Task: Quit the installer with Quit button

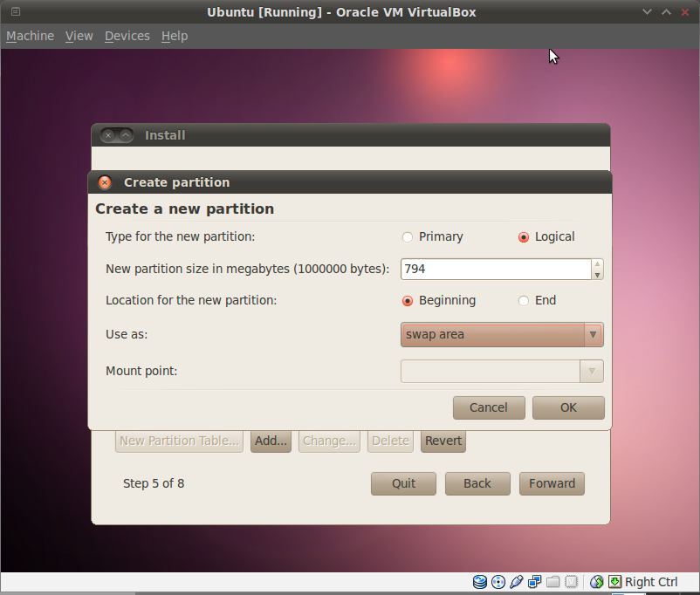Action: click(x=403, y=484)
